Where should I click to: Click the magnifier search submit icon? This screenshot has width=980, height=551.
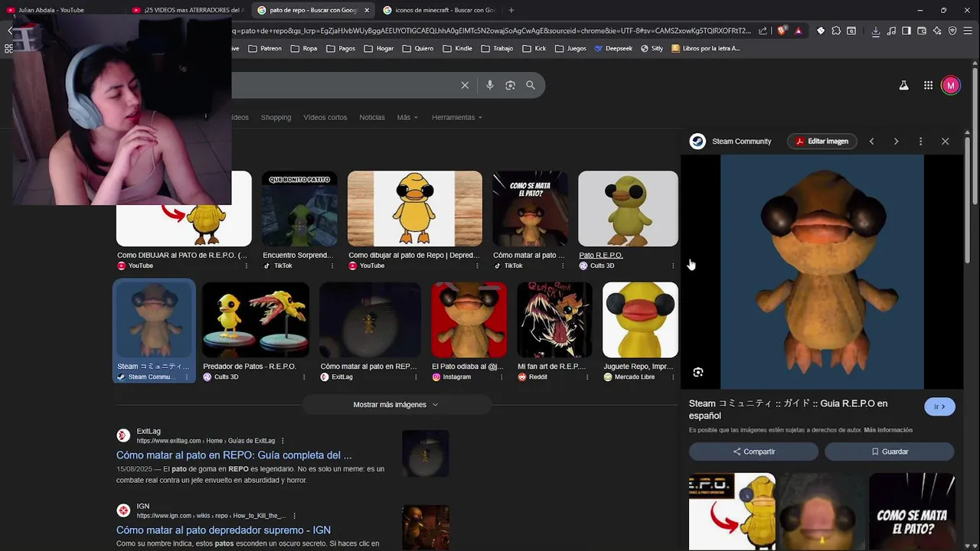[x=531, y=85]
